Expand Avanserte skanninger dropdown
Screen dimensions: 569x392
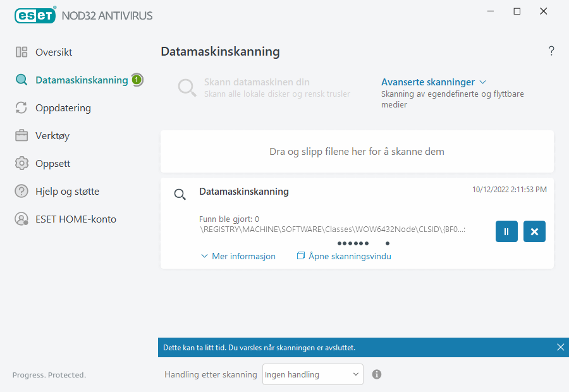(x=433, y=82)
